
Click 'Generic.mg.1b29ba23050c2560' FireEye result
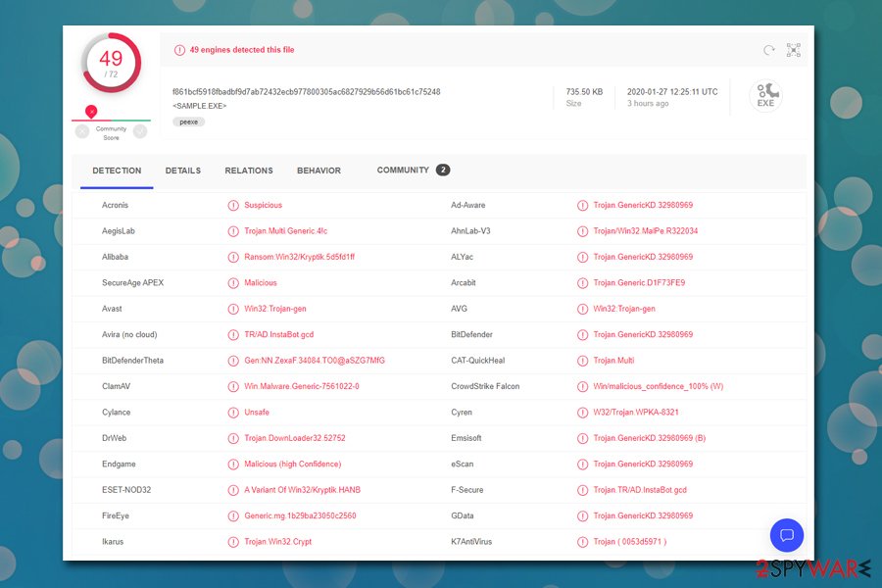coord(300,515)
